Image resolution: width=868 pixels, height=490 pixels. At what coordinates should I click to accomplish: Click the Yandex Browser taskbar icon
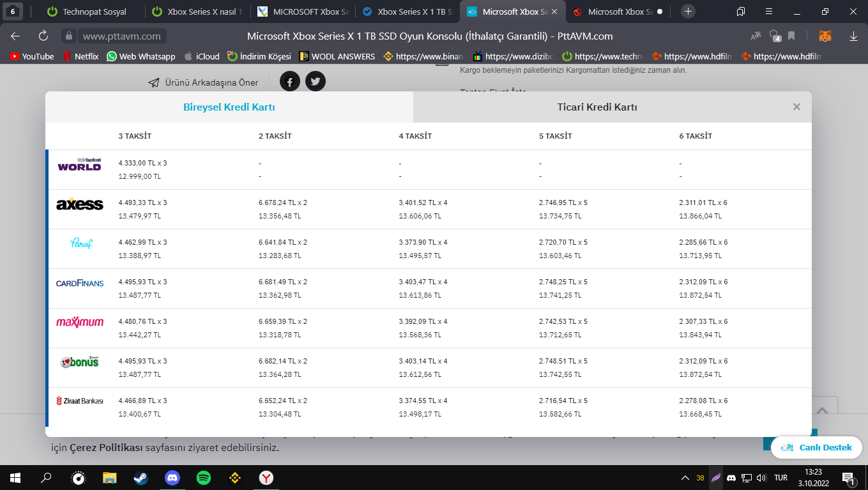[266, 477]
